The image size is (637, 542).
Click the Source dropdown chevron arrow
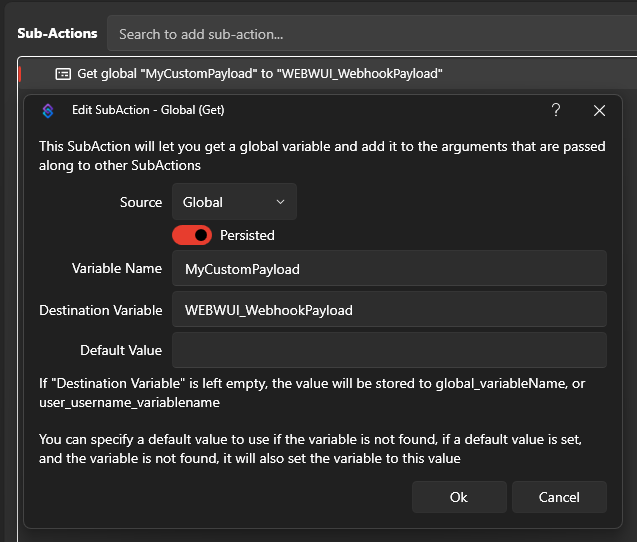point(280,202)
